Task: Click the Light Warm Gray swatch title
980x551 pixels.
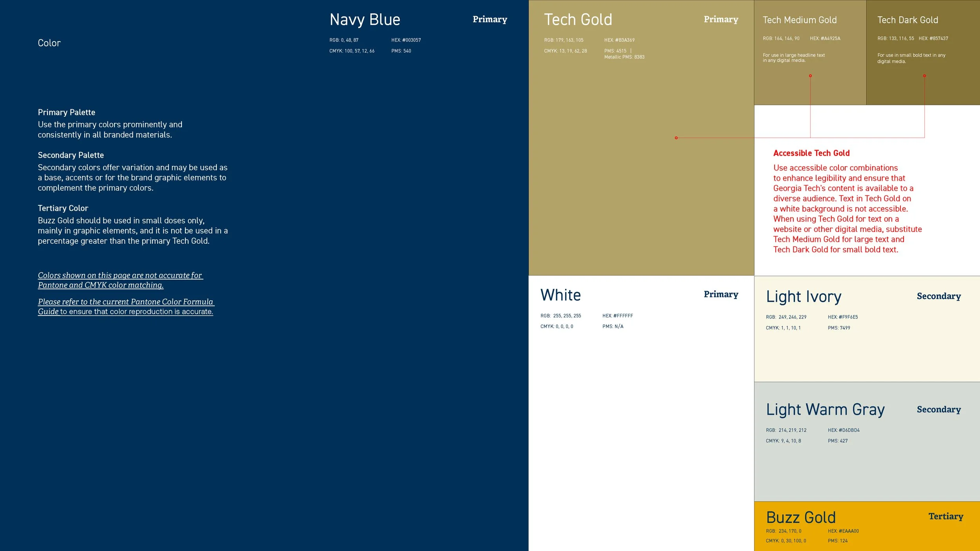Action: [x=825, y=410]
